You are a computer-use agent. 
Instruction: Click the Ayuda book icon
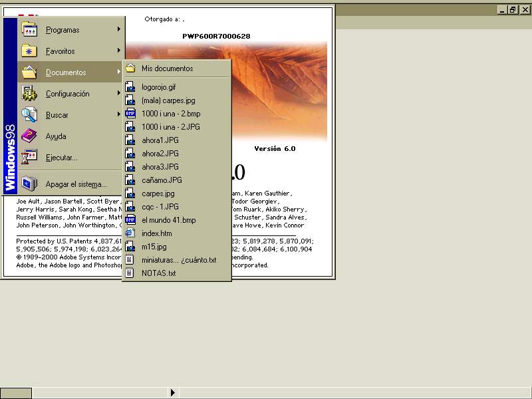(x=29, y=136)
